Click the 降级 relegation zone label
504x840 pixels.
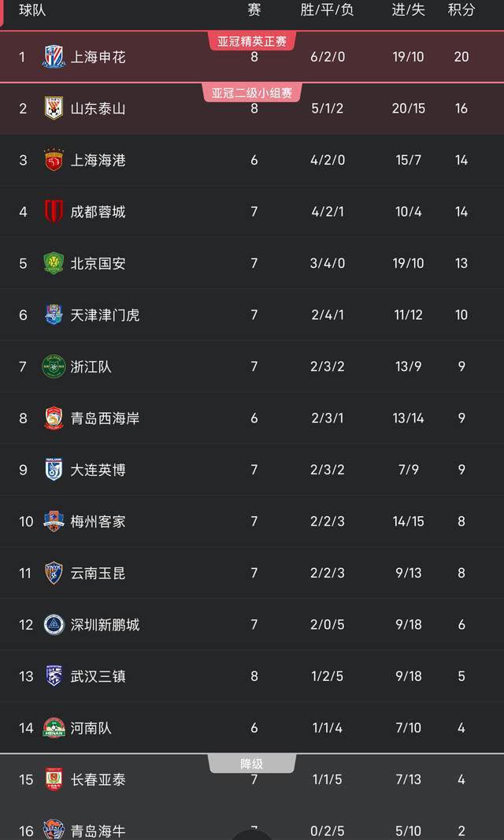coord(252,764)
